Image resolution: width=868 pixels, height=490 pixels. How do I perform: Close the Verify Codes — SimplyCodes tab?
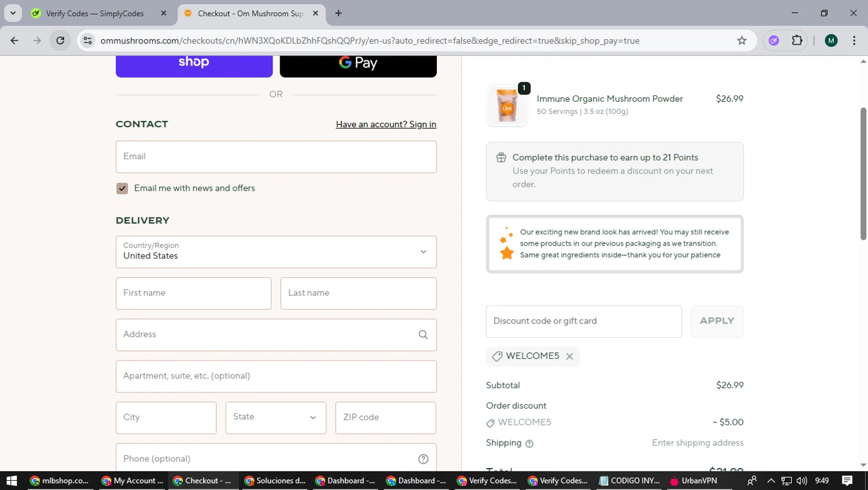(164, 13)
